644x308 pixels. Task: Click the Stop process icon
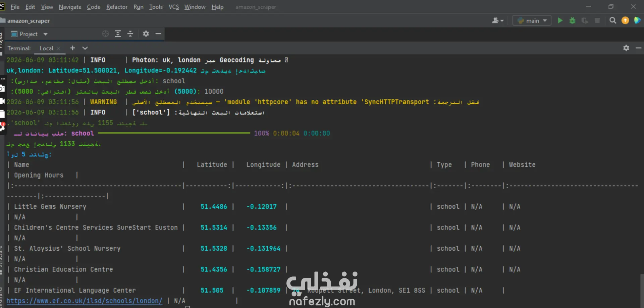pyautogui.click(x=597, y=20)
